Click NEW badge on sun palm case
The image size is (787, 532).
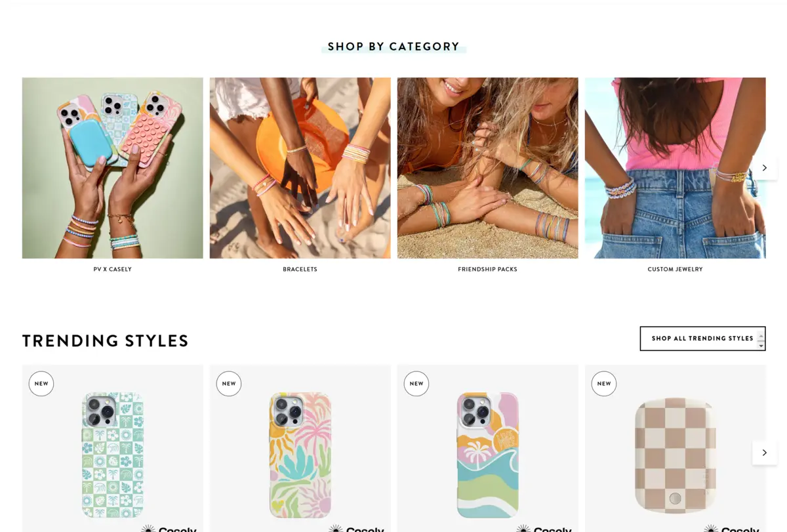pos(229,384)
